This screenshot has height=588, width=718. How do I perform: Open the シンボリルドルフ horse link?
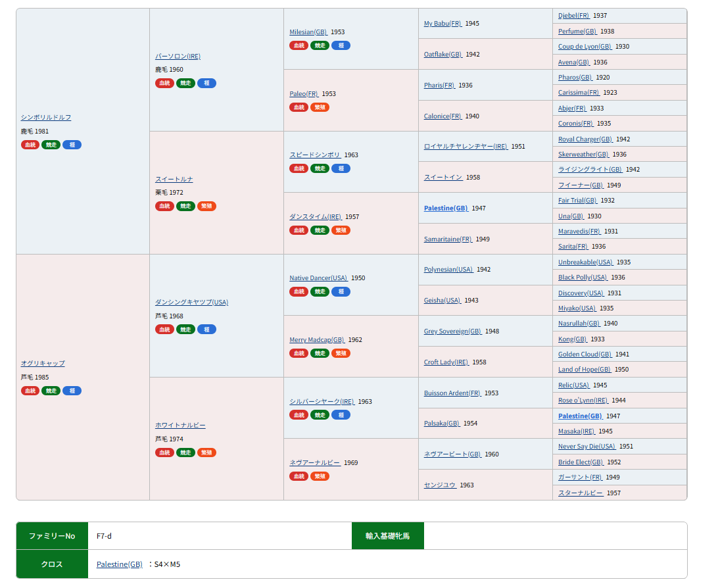[46, 117]
